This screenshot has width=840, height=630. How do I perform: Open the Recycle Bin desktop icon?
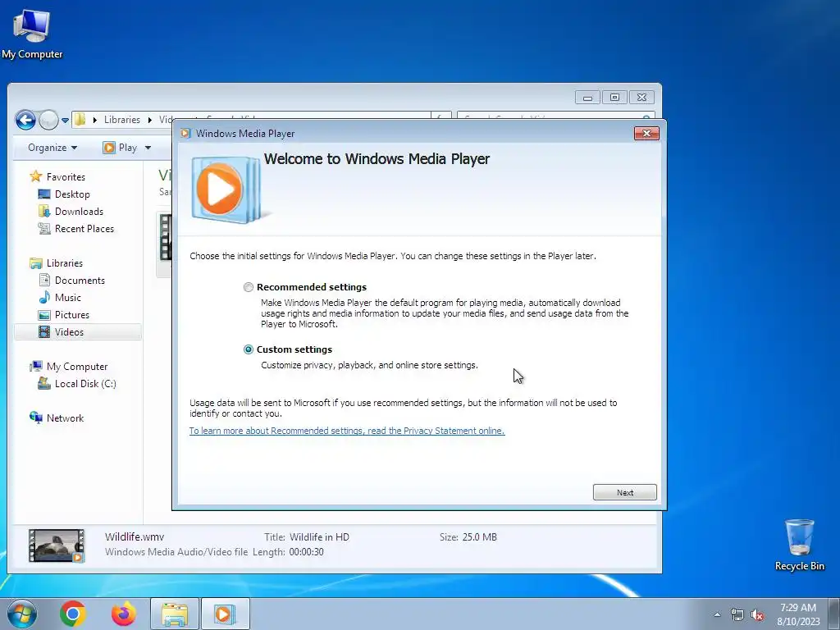pyautogui.click(x=799, y=546)
